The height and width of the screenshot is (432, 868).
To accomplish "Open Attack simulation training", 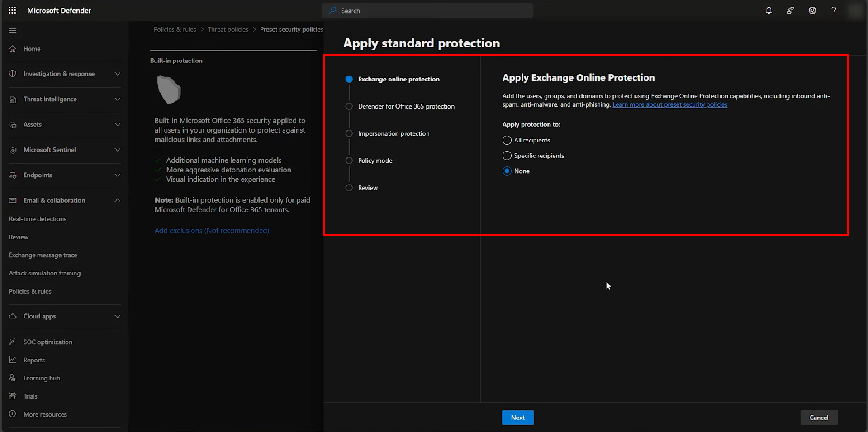I will 45,273.
